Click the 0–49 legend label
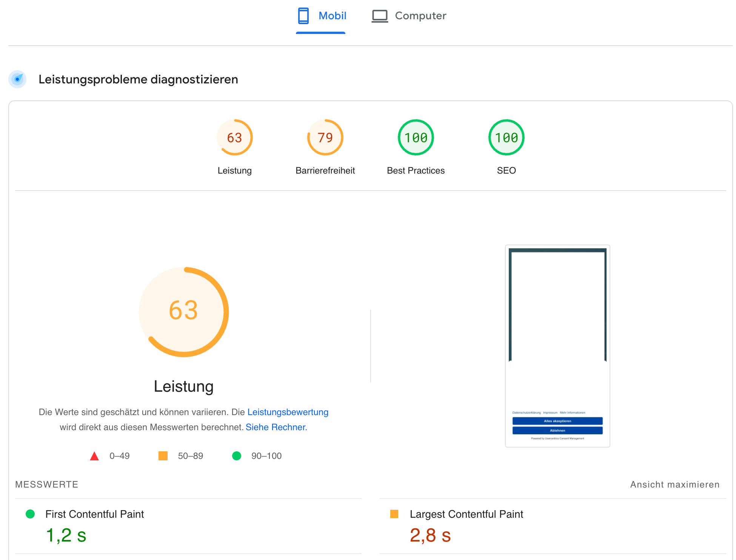The image size is (736, 560). pyautogui.click(x=120, y=456)
